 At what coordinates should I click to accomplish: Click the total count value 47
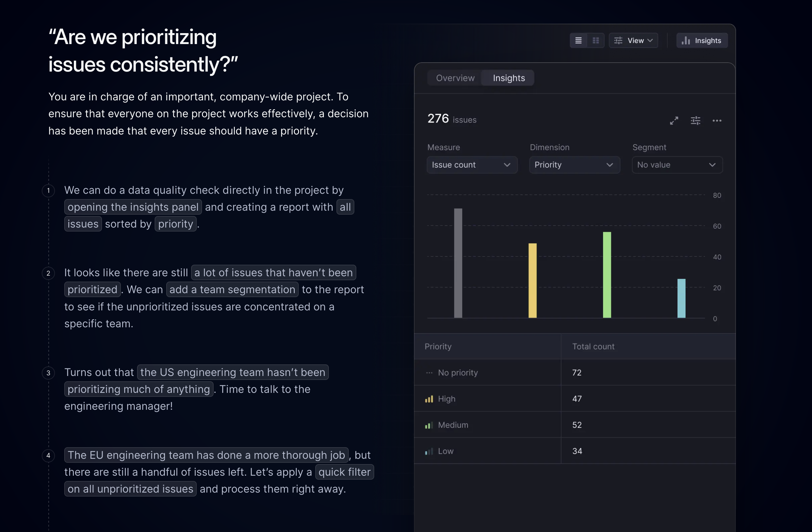(x=577, y=399)
